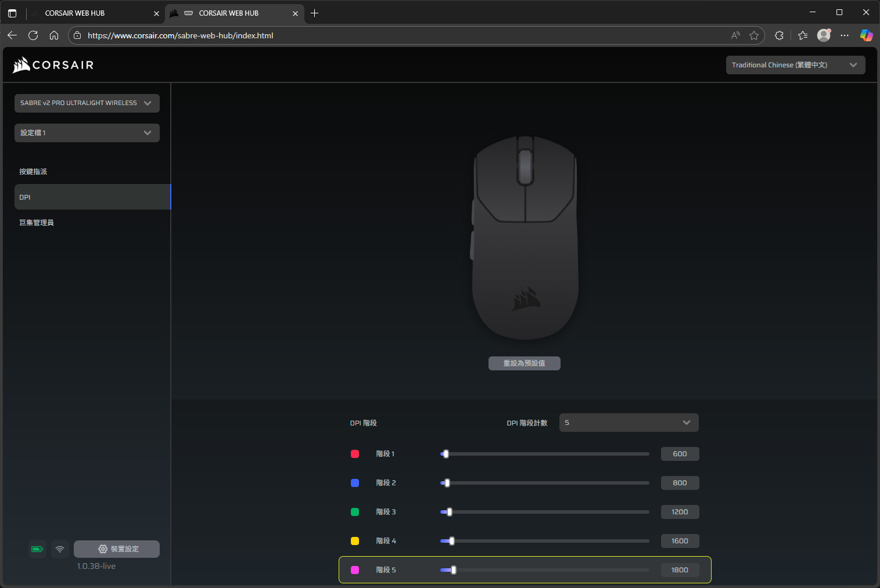Click the 階段 3 DPI slider track

click(x=545, y=512)
